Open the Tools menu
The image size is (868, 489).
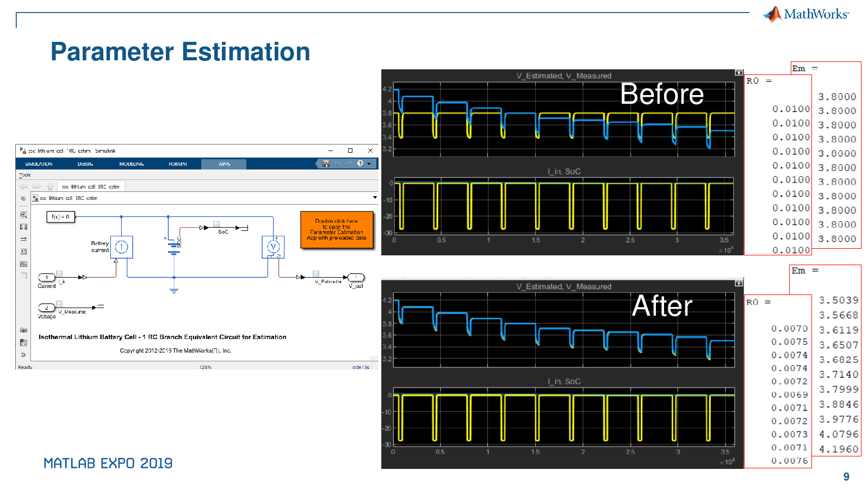click(25, 175)
